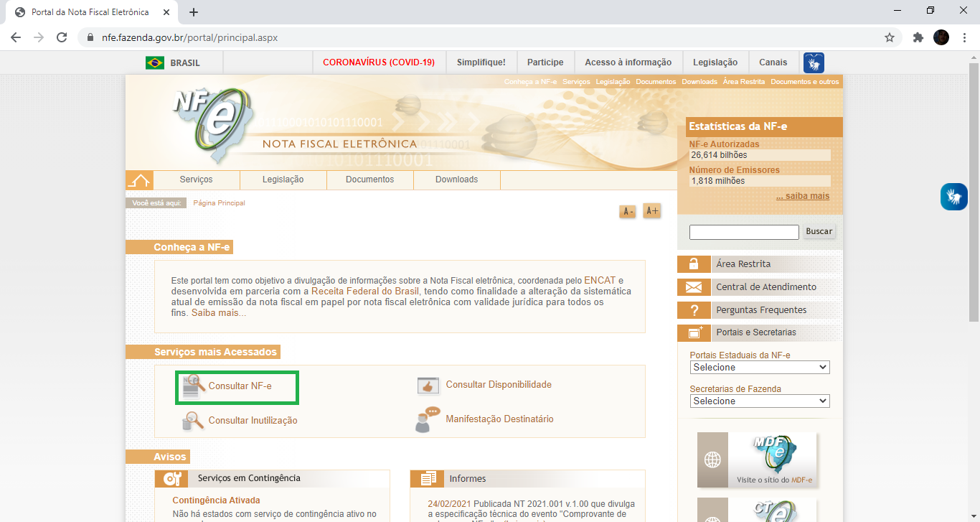Viewport: 980px width, 522px height.
Task: Follow the '... saiba mais' statistics link
Action: coord(803,196)
